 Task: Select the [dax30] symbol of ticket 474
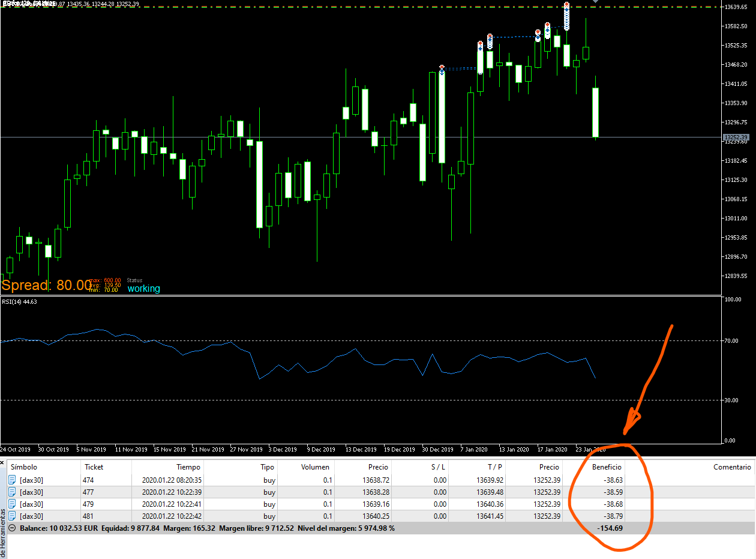(31, 480)
